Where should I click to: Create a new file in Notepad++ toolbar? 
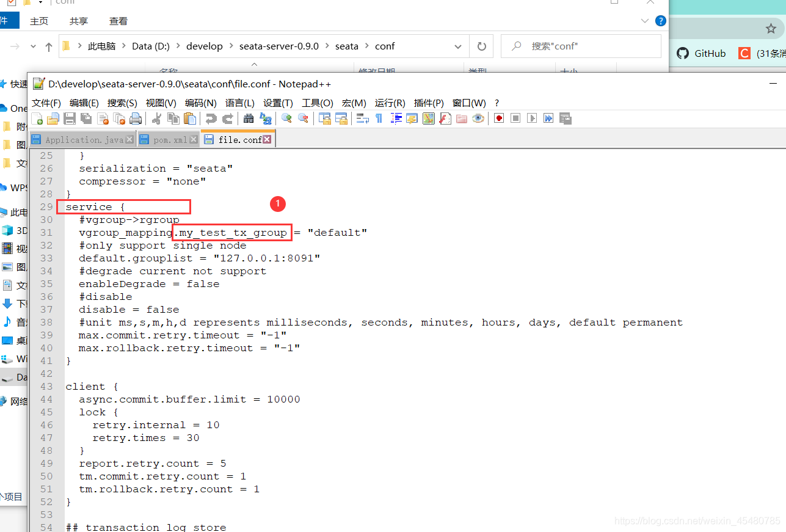[37, 118]
